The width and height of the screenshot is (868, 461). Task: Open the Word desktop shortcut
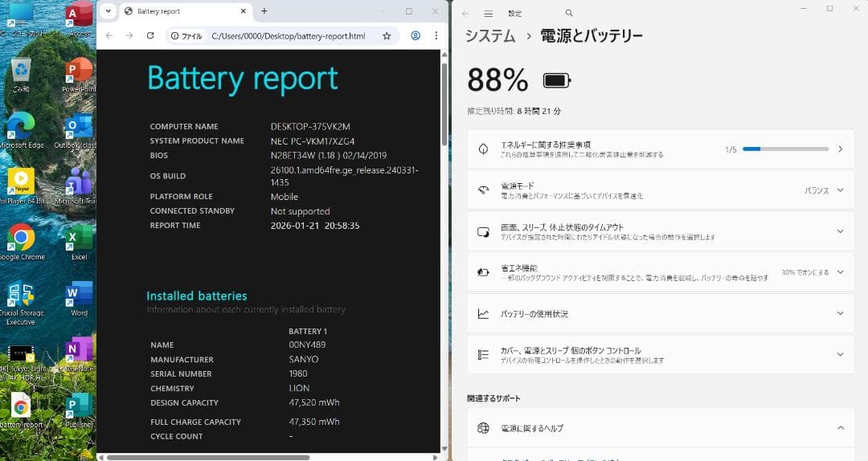[x=79, y=299]
